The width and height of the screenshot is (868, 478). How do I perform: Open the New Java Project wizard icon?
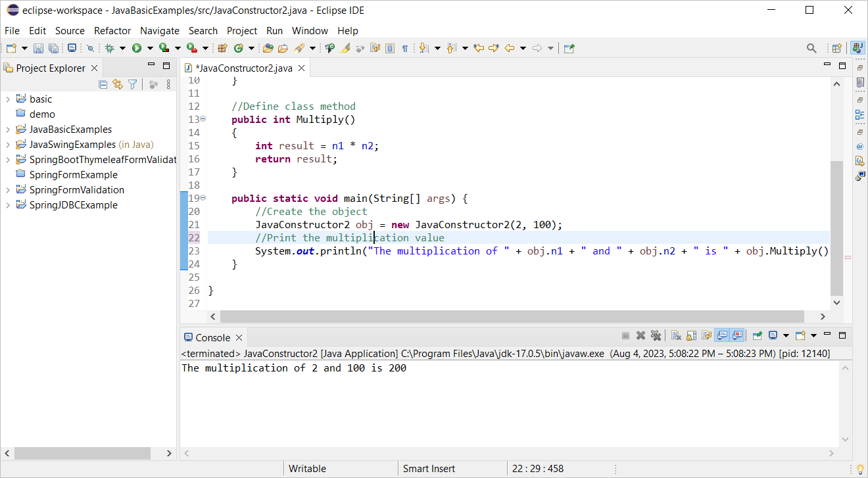pyautogui.click(x=222, y=47)
